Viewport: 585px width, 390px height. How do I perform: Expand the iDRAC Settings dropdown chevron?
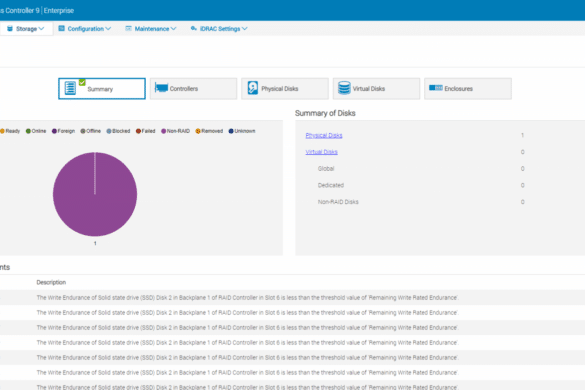244,29
